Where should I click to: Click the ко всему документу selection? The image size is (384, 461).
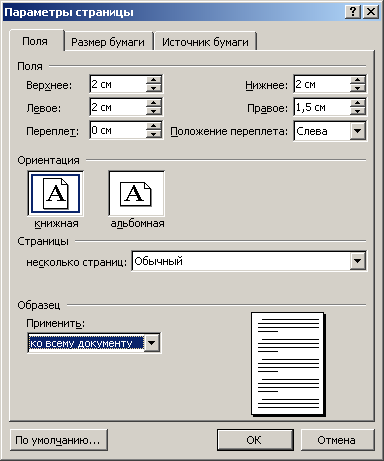86,343
